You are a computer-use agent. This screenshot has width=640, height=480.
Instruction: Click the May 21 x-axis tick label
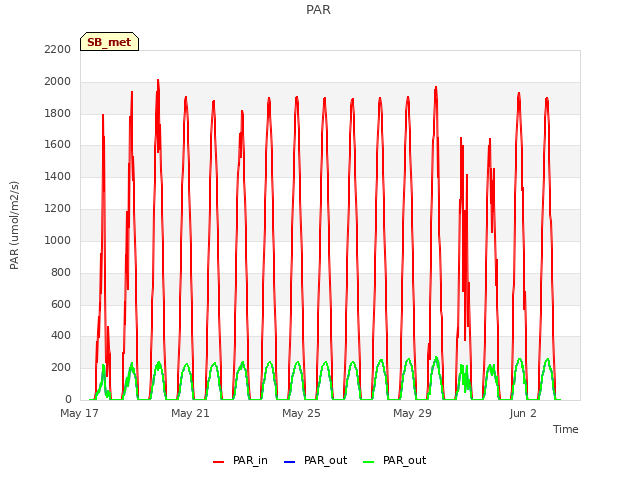(x=190, y=413)
